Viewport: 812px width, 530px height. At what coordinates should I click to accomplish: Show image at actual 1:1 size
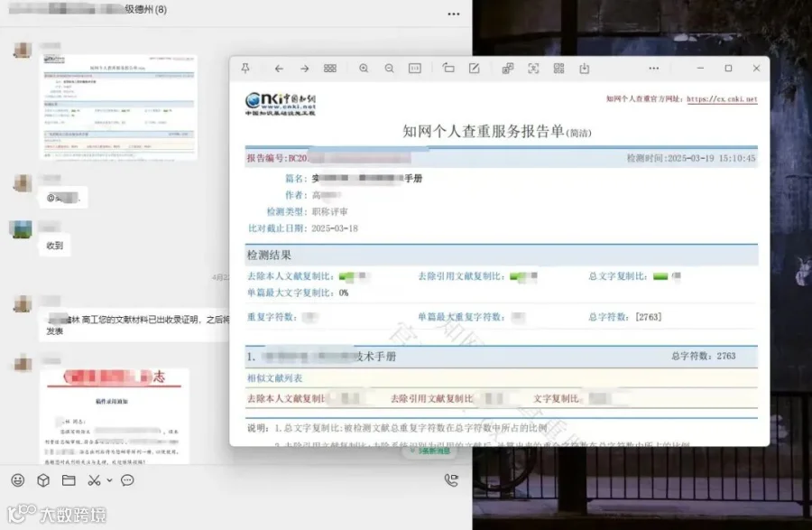coord(415,69)
